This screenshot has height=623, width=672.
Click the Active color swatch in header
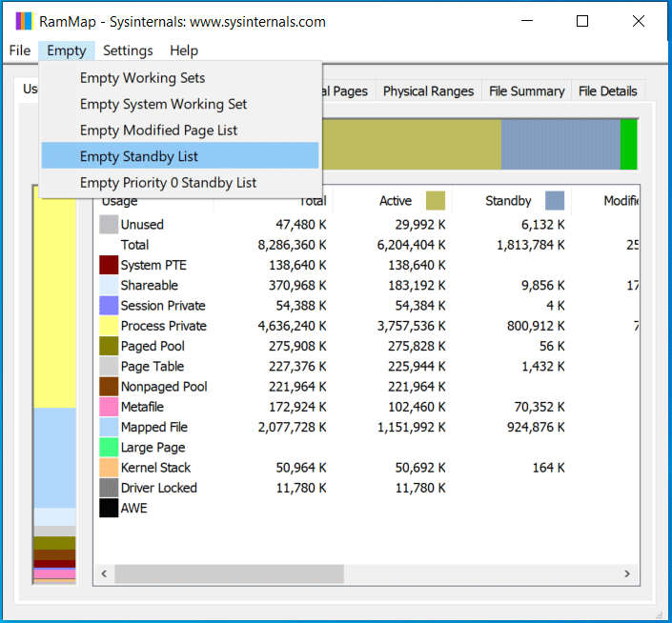[x=436, y=200]
